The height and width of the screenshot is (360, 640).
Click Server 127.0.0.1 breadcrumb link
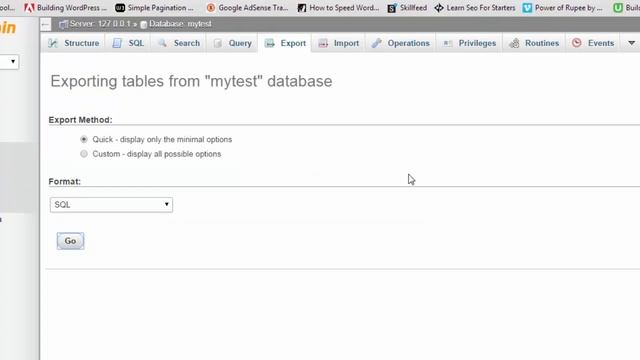[100, 24]
